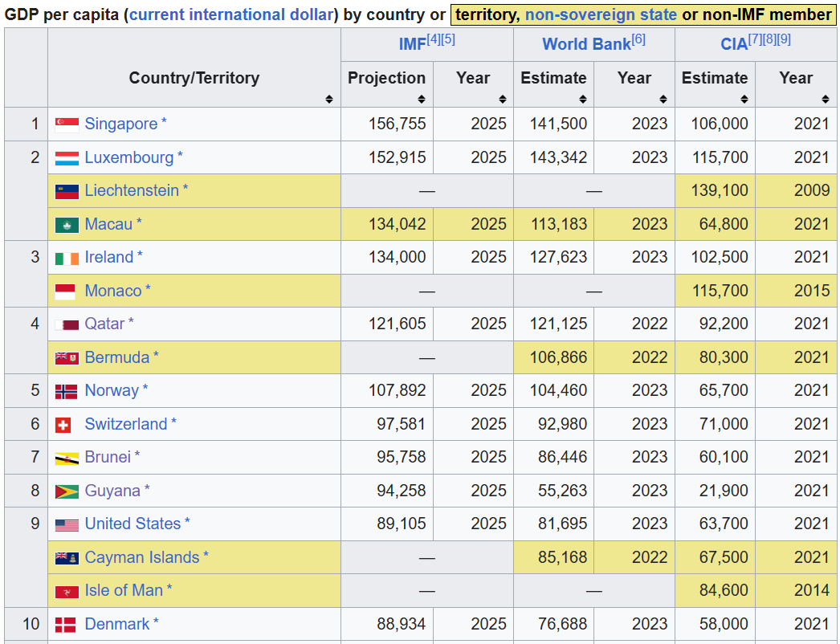Click the Guyana flag icon
Viewport: 840px width, 644px height.
pyautogui.click(x=67, y=491)
